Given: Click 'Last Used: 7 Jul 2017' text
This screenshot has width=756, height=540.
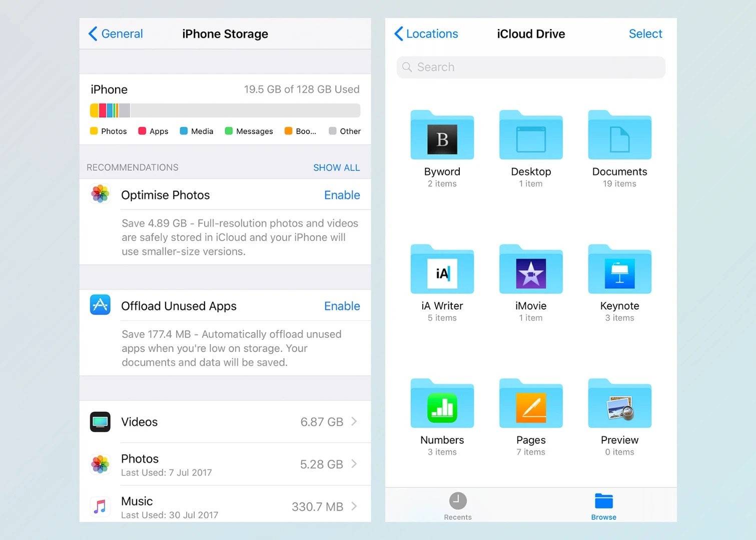Looking at the screenshot, I should click(x=167, y=472).
